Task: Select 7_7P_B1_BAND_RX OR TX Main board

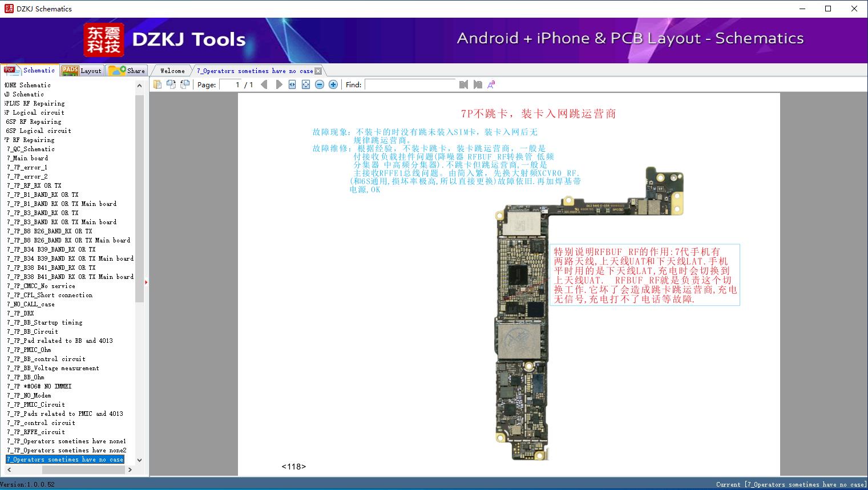Action: pos(62,204)
